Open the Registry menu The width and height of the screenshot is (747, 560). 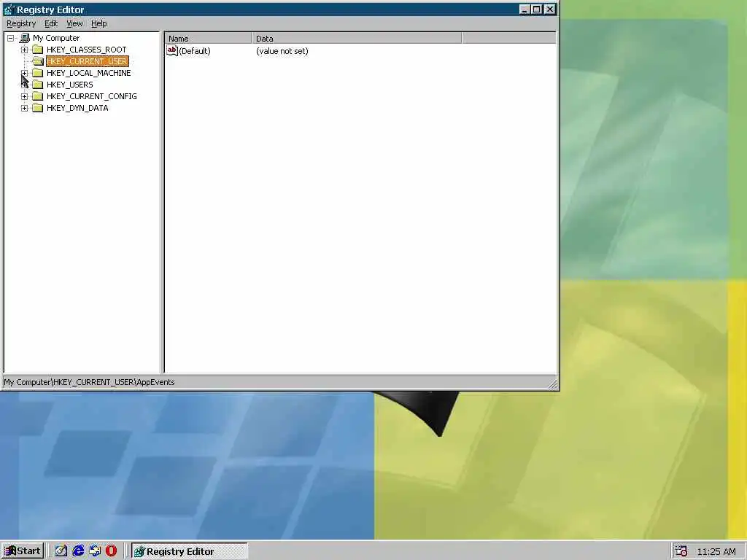(x=21, y=23)
